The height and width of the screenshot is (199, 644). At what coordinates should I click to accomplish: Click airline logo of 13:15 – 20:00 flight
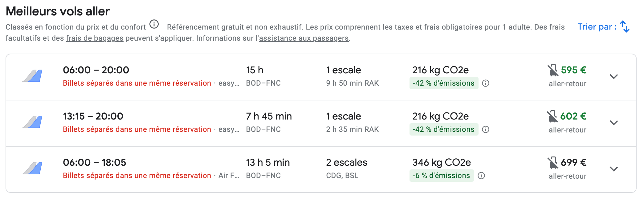(x=32, y=122)
